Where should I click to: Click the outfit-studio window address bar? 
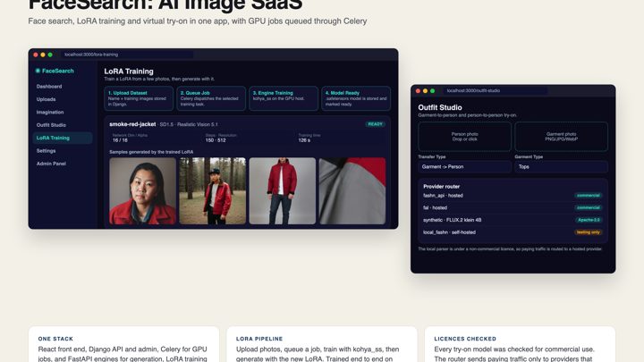(x=496, y=90)
